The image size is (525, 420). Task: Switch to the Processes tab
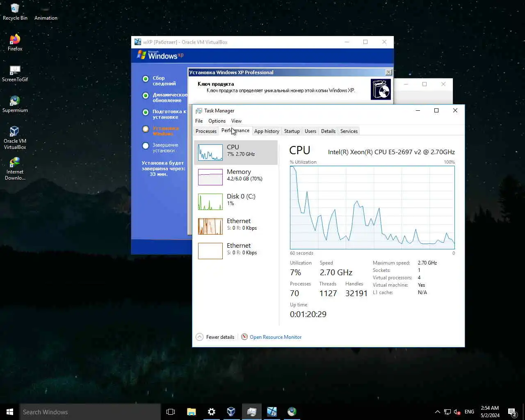(206, 131)
